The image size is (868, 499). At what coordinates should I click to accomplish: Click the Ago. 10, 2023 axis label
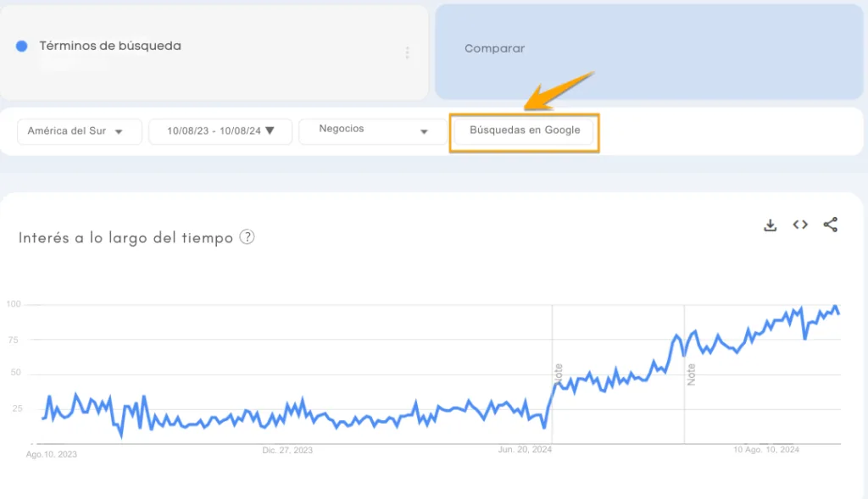tap(52, 454)
